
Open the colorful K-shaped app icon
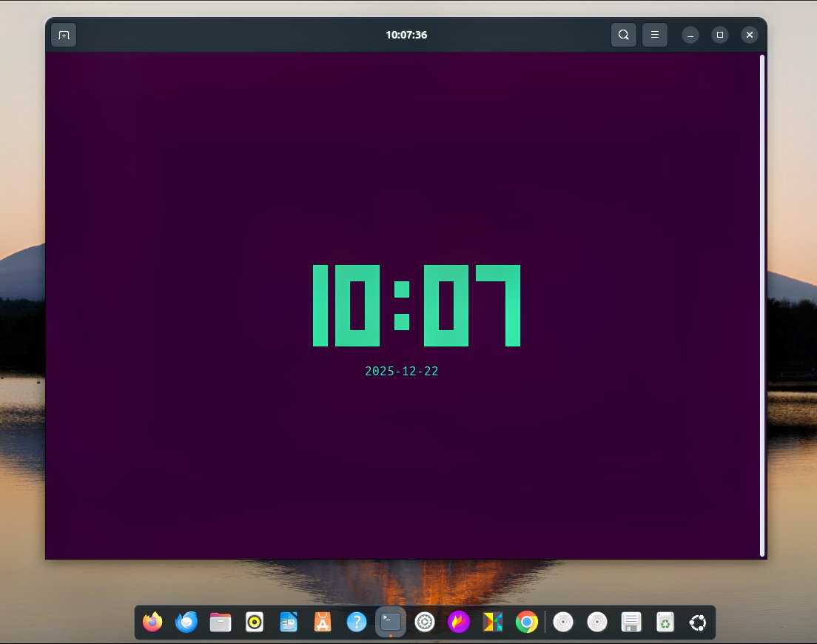coord(492,622)
